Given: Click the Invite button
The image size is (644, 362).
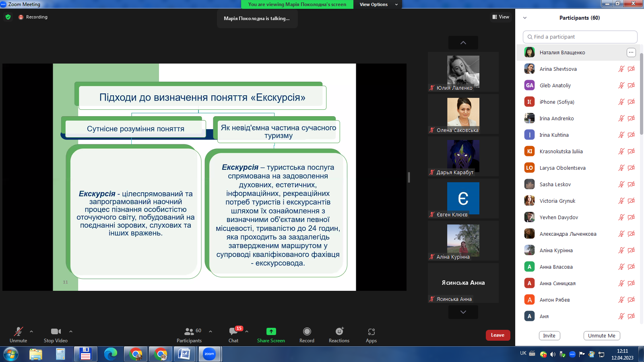Looking at the screenshot, I should (549, 336).
